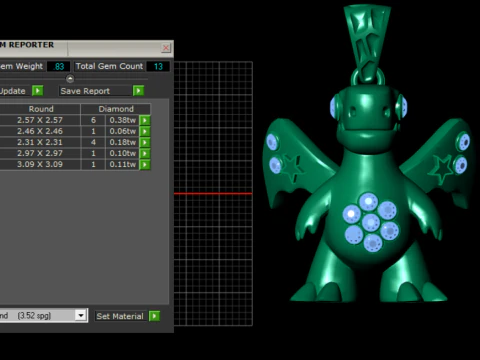Click the green arrow for the 0.18tw row
480x360 pixels.
(145, 142)
